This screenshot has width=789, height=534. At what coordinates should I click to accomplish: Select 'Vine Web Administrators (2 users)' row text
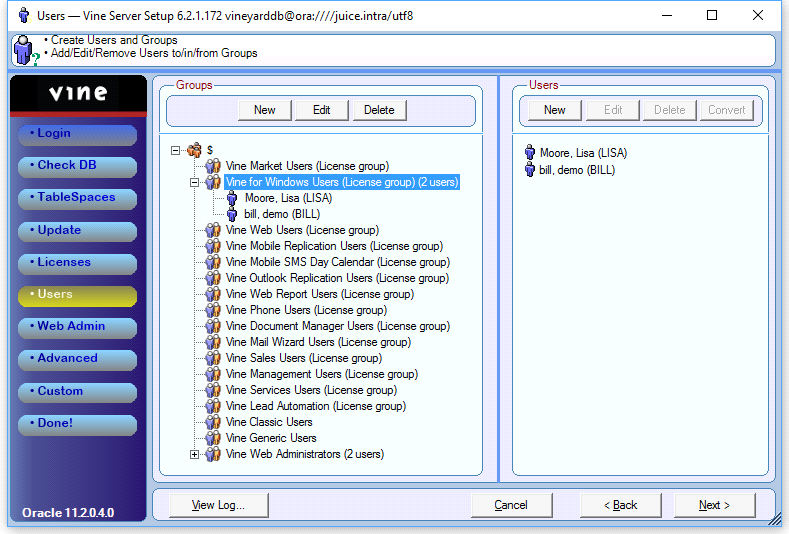tap(305, 454)
